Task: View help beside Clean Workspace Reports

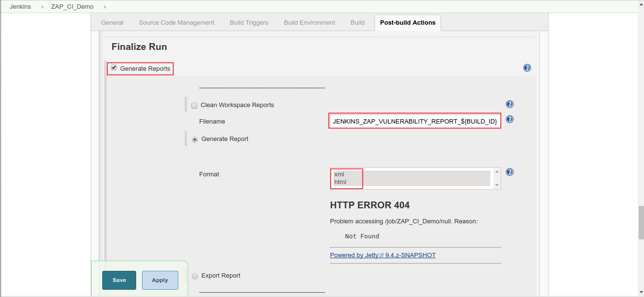Action: click(x=509, y=104)
